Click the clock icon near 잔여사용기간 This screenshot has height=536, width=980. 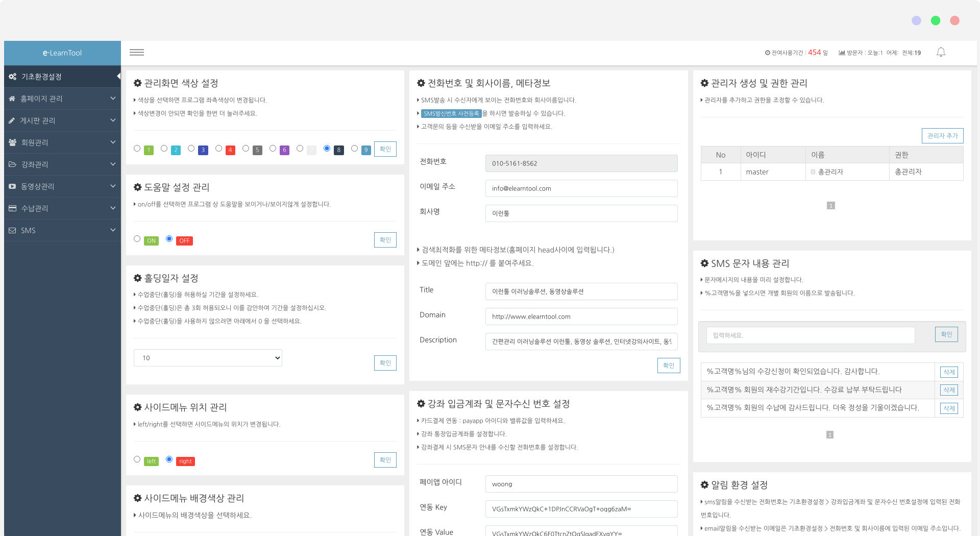[767, 53]
